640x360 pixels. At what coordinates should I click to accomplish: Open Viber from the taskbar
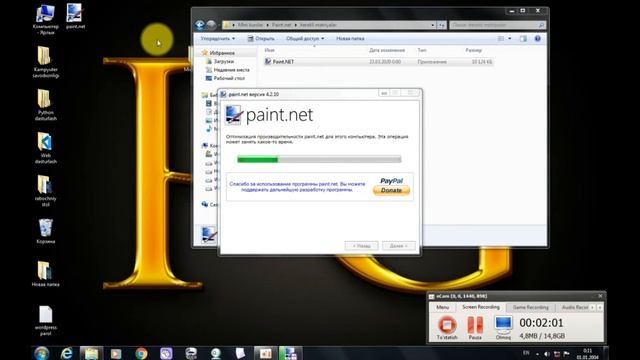pos(166,353)
